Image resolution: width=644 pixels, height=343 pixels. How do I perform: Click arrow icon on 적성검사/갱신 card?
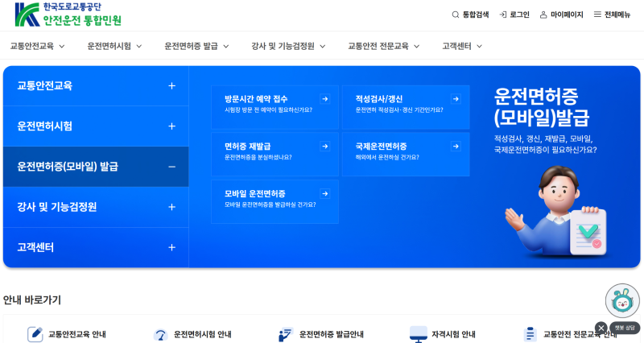456,99
